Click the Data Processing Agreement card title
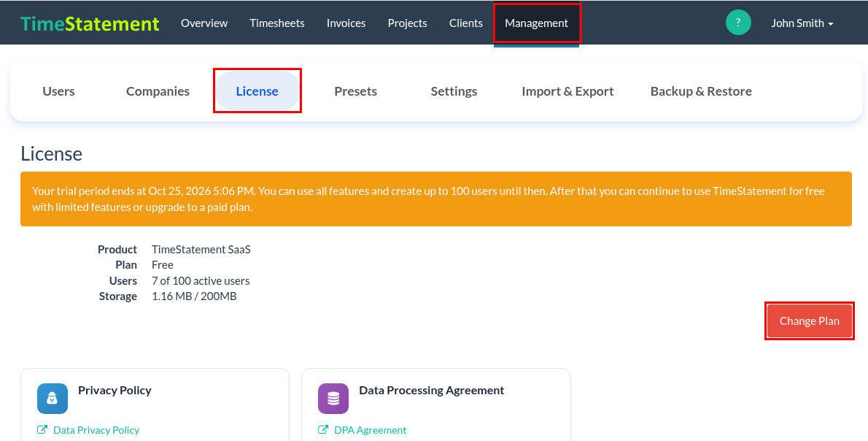This screenshot has width=868, height=441. pyautogui.click(x=432, y=390)
